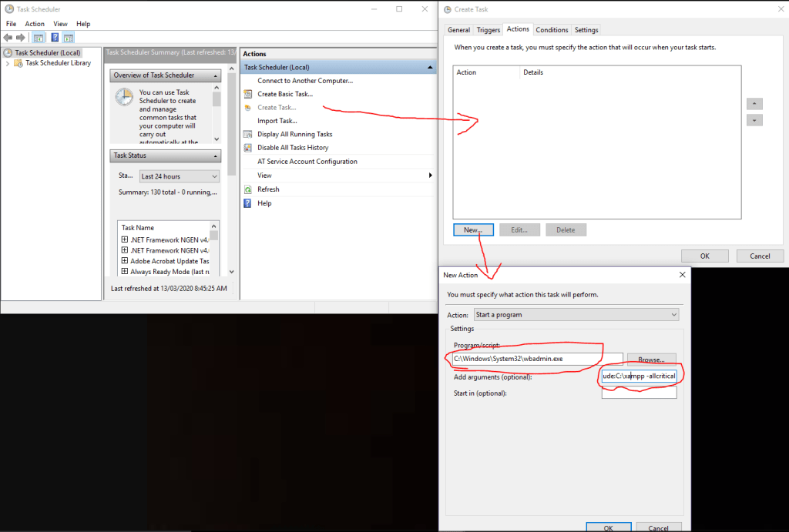Viewport: 789px width, 532px height.
Task: Click Disable All Tasks History
Action: click(293, 148)
